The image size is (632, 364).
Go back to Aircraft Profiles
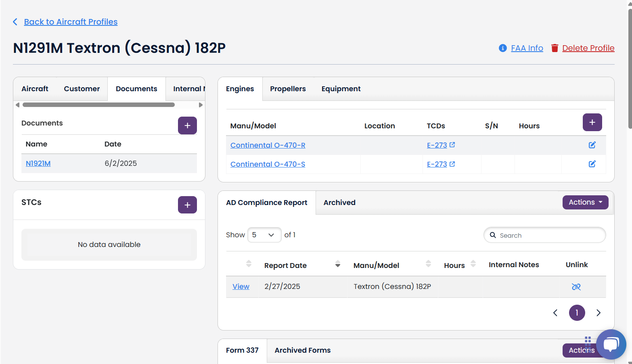(x=71, y=22)
